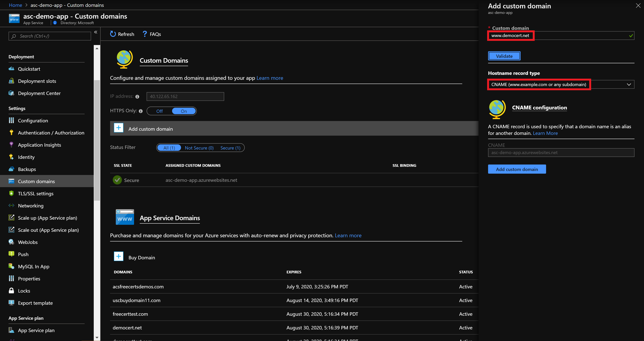The width and height of the screenshot is (644, 341).
Task: Select the acsfreecertsdemos.com domain row
Action: (294, 286)
